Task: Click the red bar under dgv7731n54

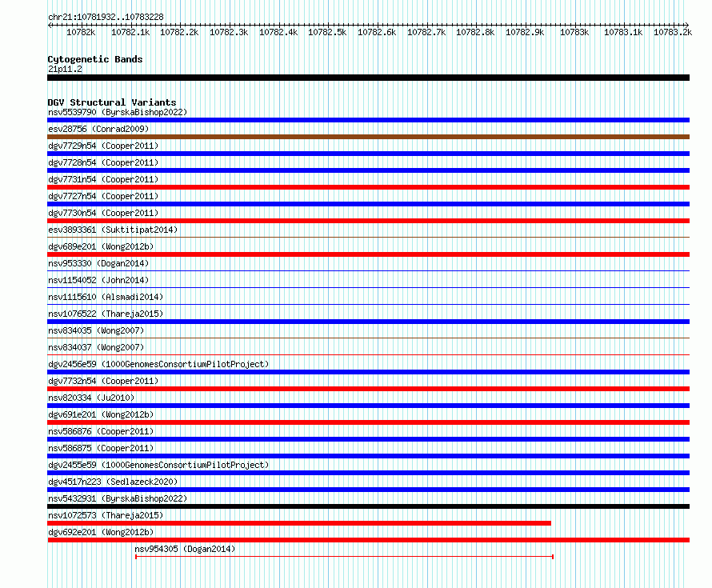Action: pyautogui.click(x=368, y=187)
